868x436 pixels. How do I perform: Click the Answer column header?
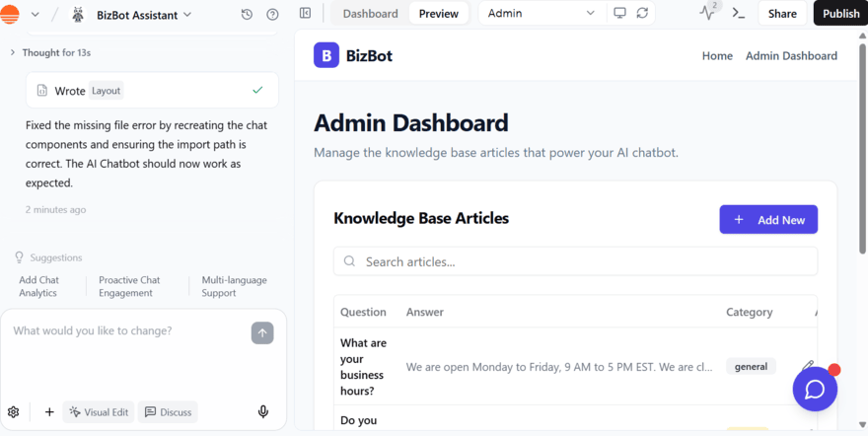coord(425,312)
